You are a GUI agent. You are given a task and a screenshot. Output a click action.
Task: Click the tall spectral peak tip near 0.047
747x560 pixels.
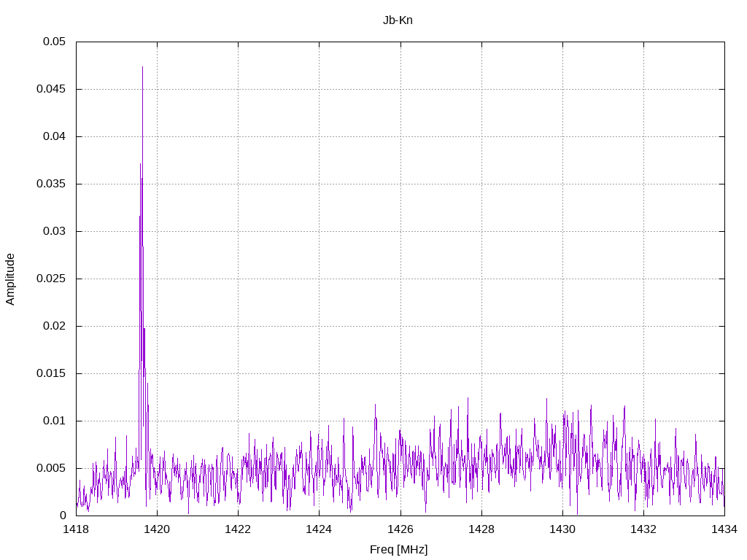click(142, 67)
